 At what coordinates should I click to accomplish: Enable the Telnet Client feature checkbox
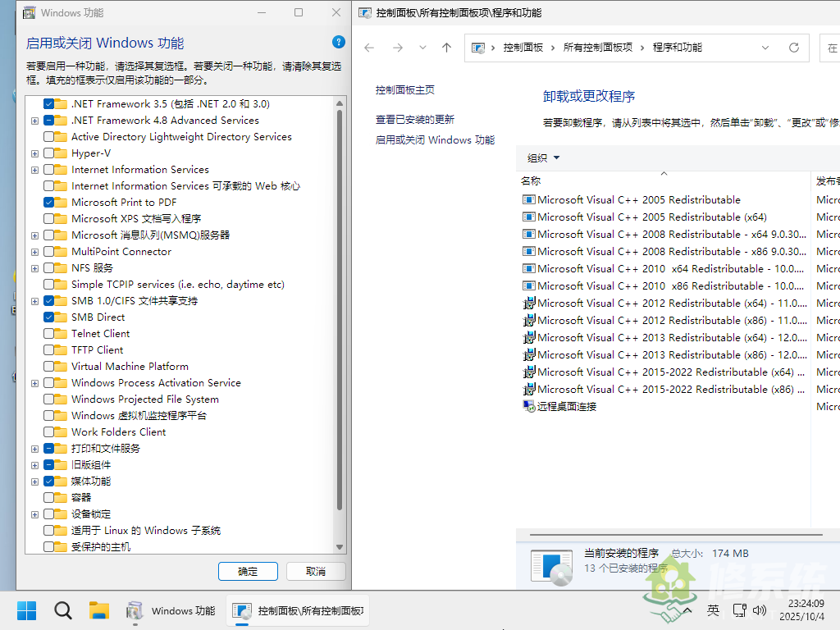pos(47,333)
